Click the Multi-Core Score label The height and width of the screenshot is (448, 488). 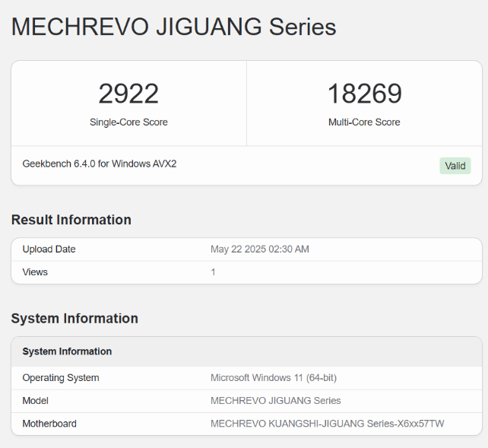364,122
